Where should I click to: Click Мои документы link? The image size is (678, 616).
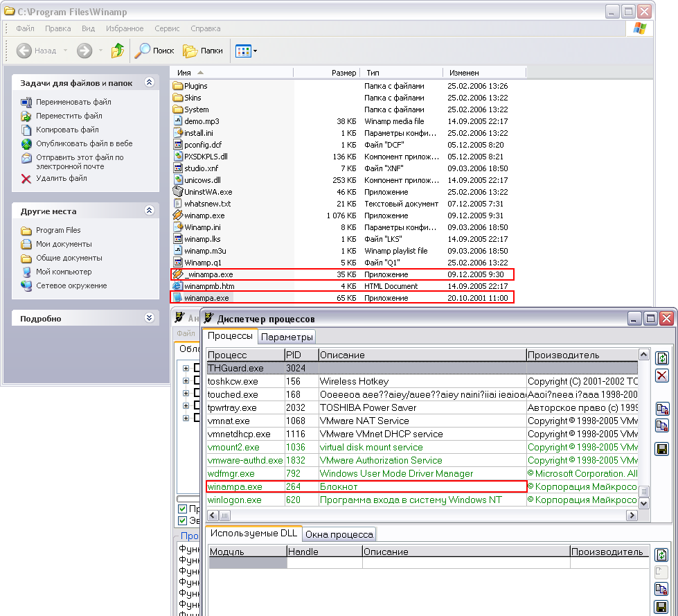pyautogui.click(x=64, y=244)
